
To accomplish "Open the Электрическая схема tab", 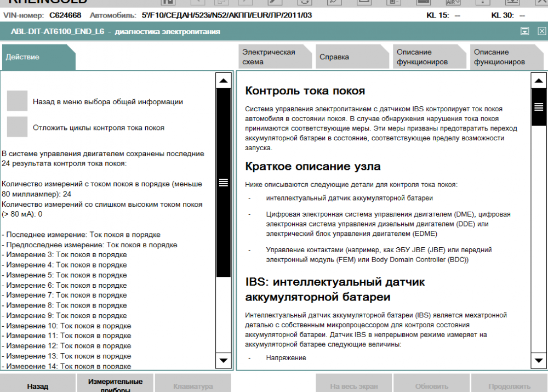I will click(274, 57).
